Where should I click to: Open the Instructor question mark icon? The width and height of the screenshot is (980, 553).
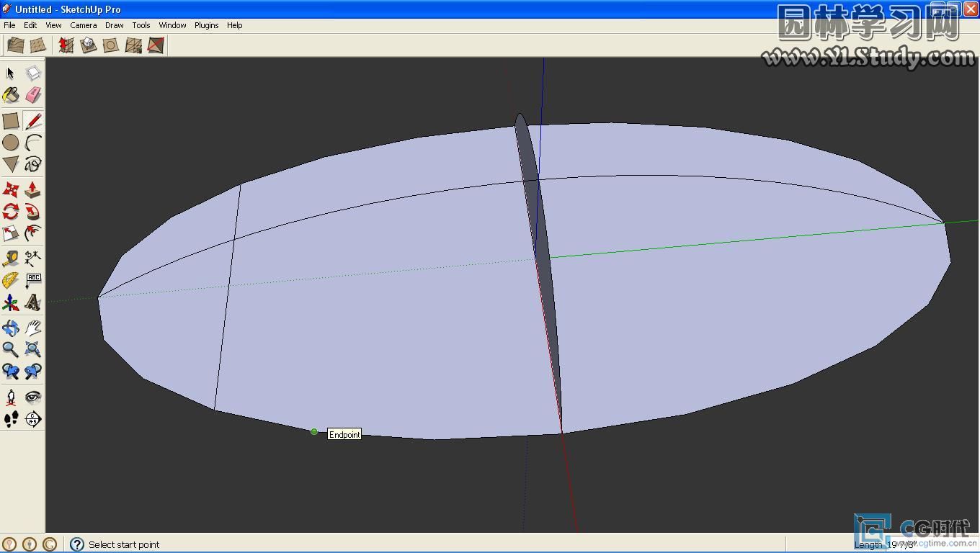tap(77, 544)
